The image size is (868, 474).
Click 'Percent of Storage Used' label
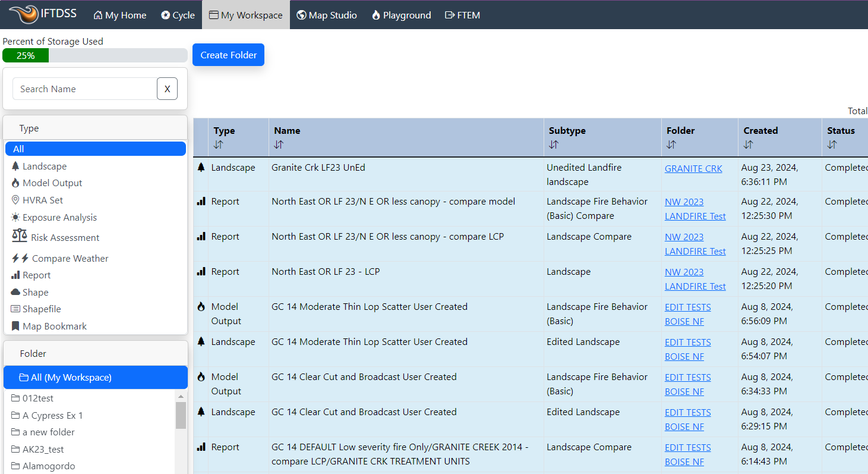click(53, 42)
